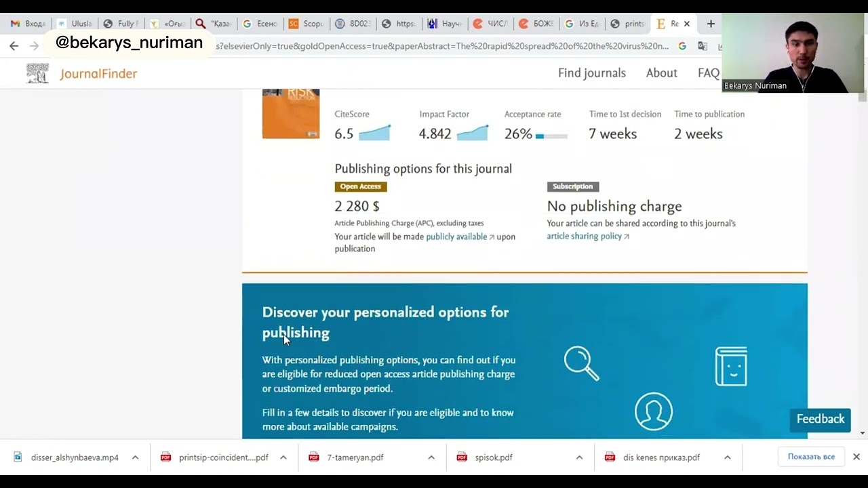Go back to the previous page
The height and width of the screenshot is (488, 868).
[x=14, y=46]
